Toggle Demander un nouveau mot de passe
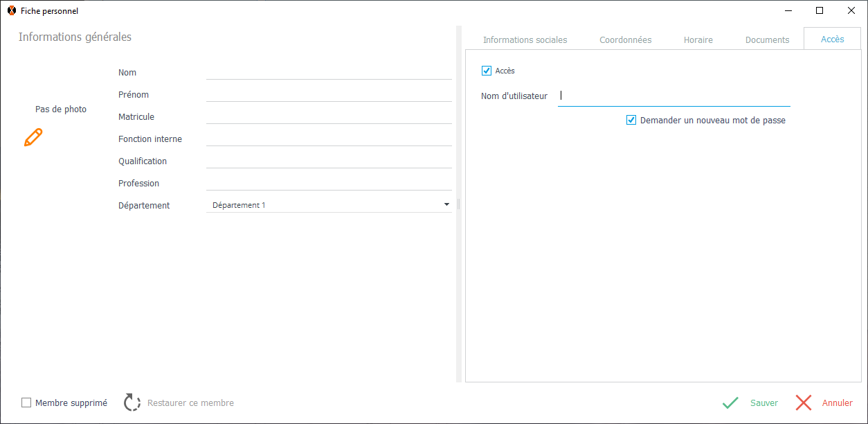868x424 pixels. pyautogui.click(x=631, y=120)
